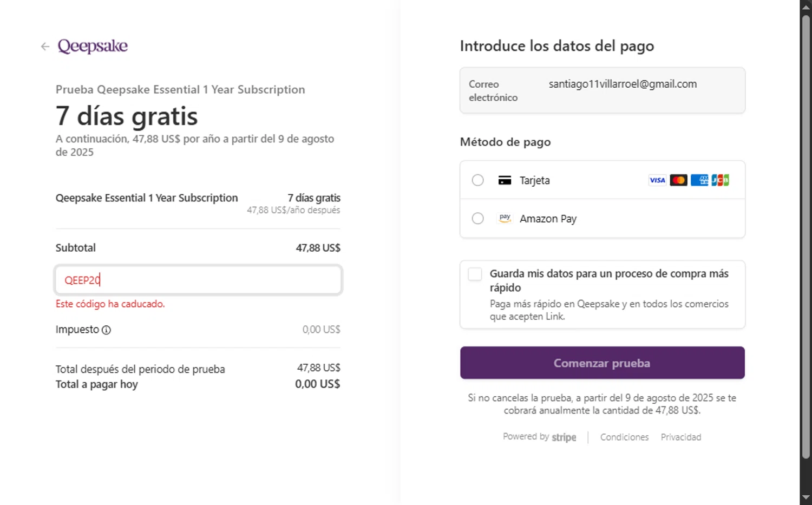
Task: Click the Powered by Stripe link
Action: 539,437
